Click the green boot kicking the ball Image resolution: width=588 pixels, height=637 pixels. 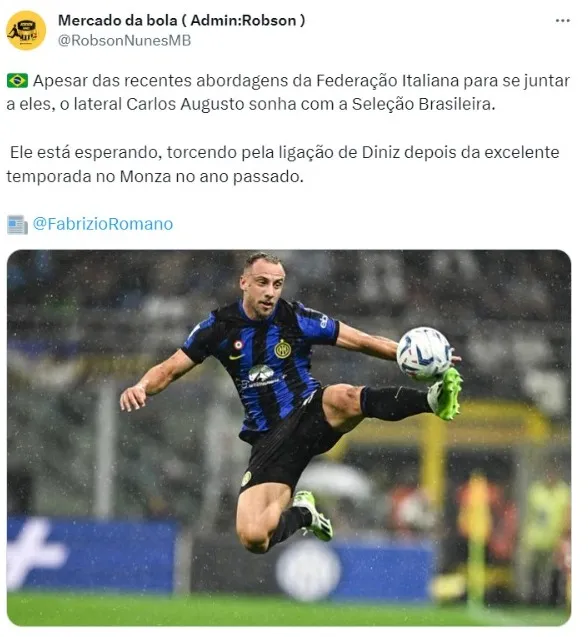(445, 393)
